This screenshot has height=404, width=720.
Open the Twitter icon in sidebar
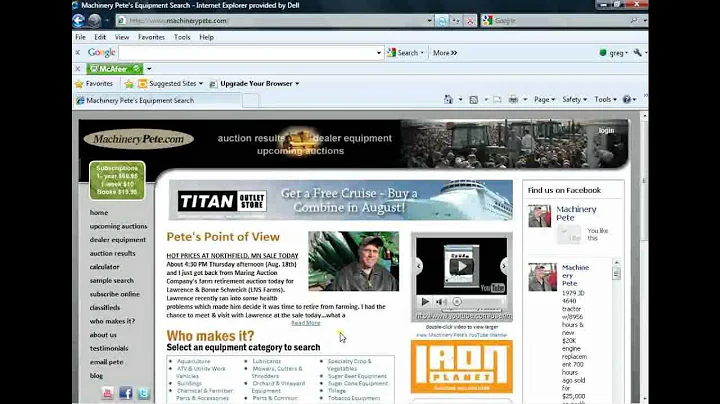(x=144, y=393)
